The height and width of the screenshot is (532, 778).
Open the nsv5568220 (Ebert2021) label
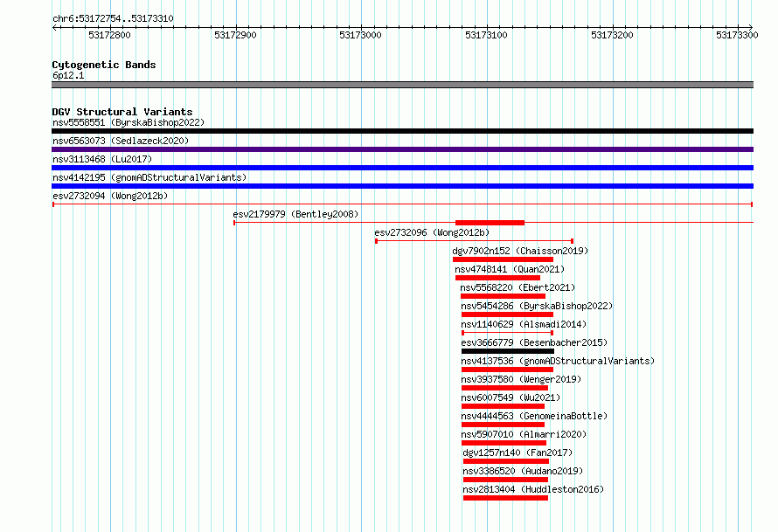click(518, 287)
